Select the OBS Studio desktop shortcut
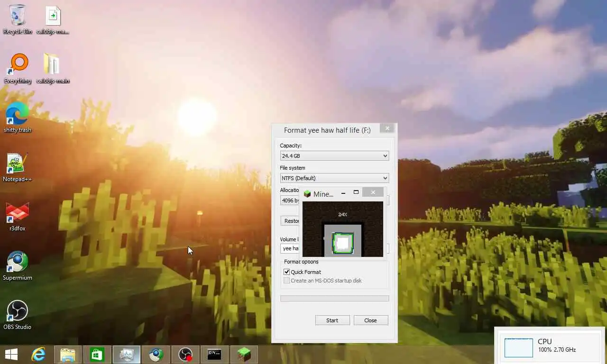607x364 pixels. [18, 315]
